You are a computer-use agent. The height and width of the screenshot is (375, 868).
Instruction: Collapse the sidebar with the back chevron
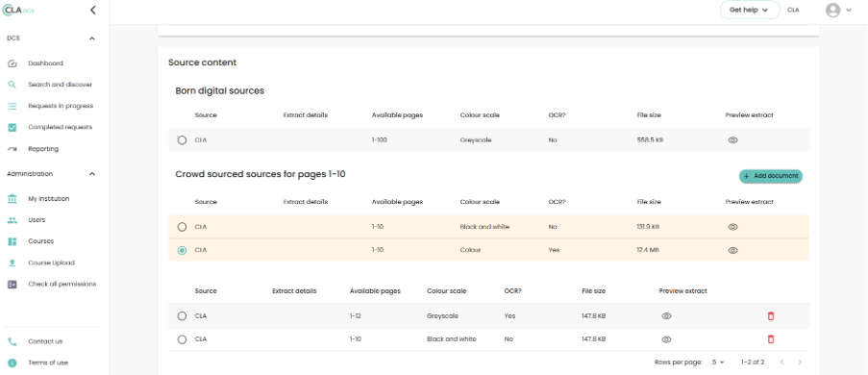pyautogui.click(x=92, y=10)
